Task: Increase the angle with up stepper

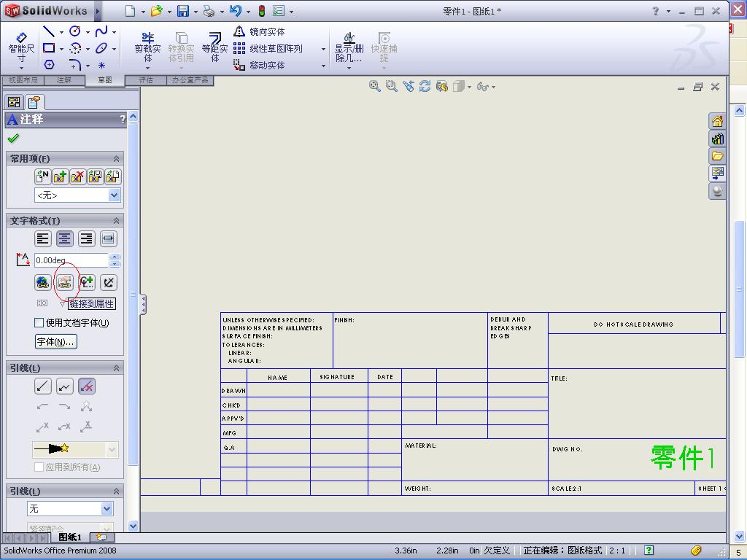Action: pos(115,257)
